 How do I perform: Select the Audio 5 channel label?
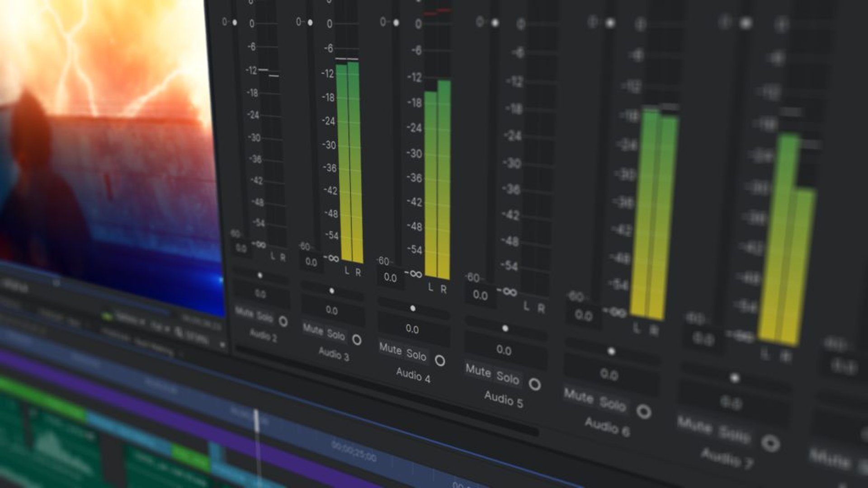point(504,399)
